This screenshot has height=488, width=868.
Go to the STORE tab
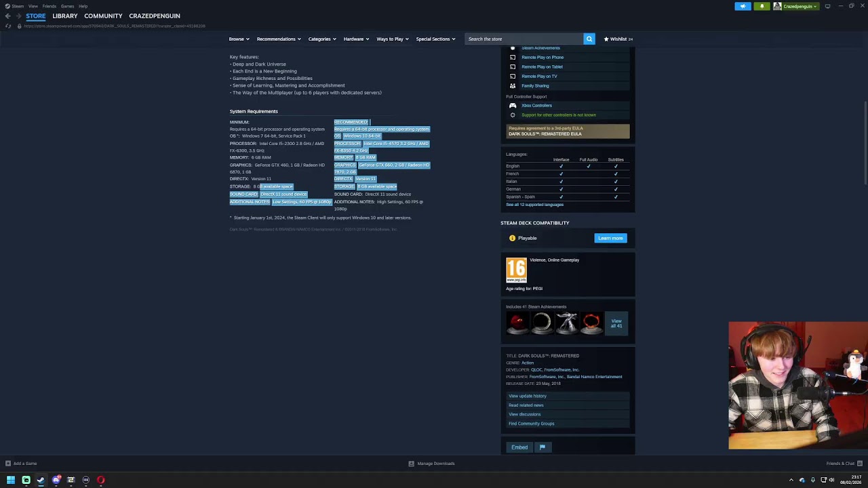click(36, 16)
